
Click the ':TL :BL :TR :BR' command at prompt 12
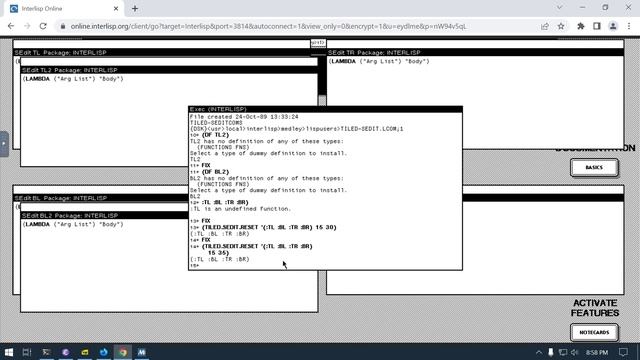point(225,202)
